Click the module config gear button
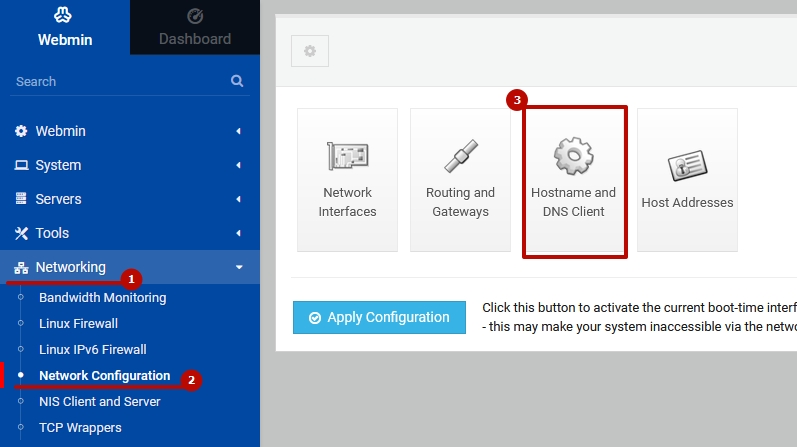 pyautogui.click(x=310, y=51)
